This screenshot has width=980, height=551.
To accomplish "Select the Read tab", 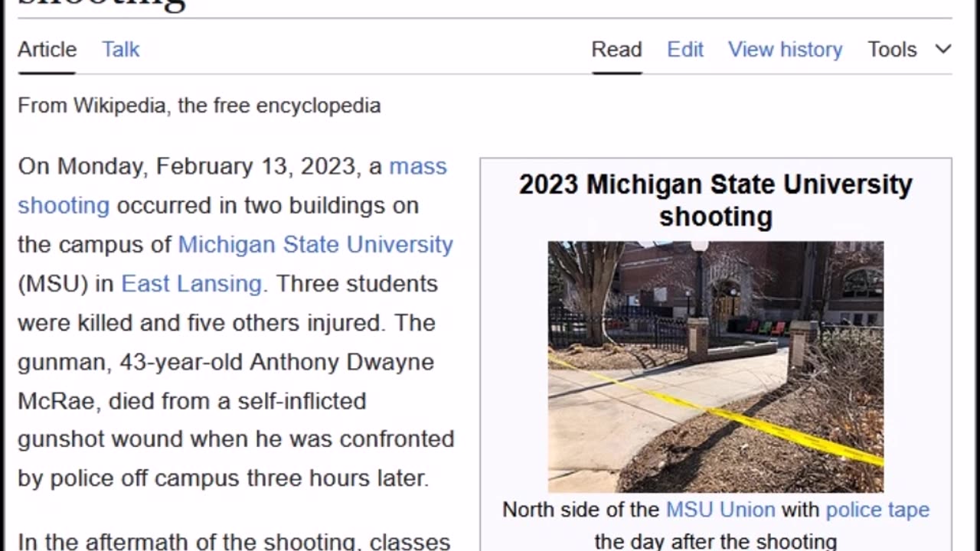I will click(x=616, y=50).
